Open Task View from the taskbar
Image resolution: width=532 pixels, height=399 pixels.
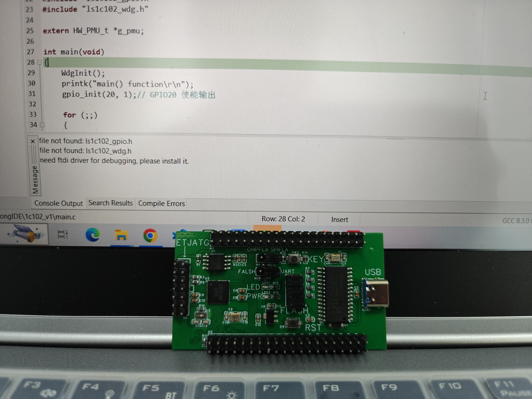(x=63, y=234)
